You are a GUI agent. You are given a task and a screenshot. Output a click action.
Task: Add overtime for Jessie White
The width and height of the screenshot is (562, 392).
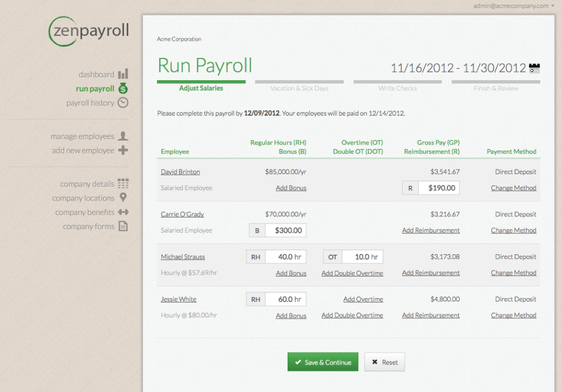point(363,299)
